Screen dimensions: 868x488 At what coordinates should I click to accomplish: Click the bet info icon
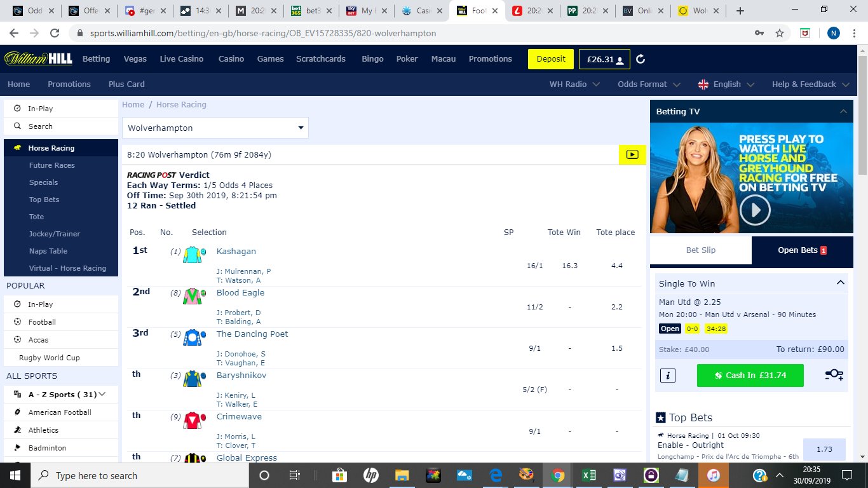pos(667,376)
